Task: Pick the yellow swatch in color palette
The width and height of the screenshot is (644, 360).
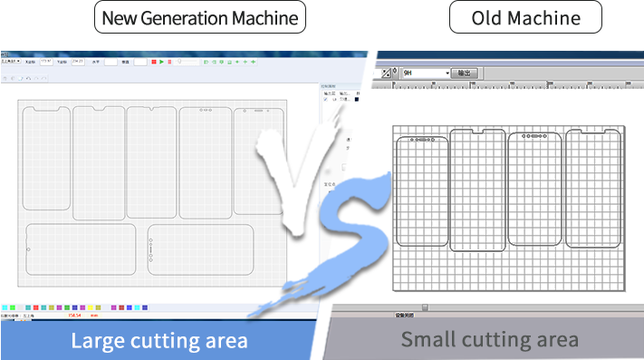Action: (91, 307)
